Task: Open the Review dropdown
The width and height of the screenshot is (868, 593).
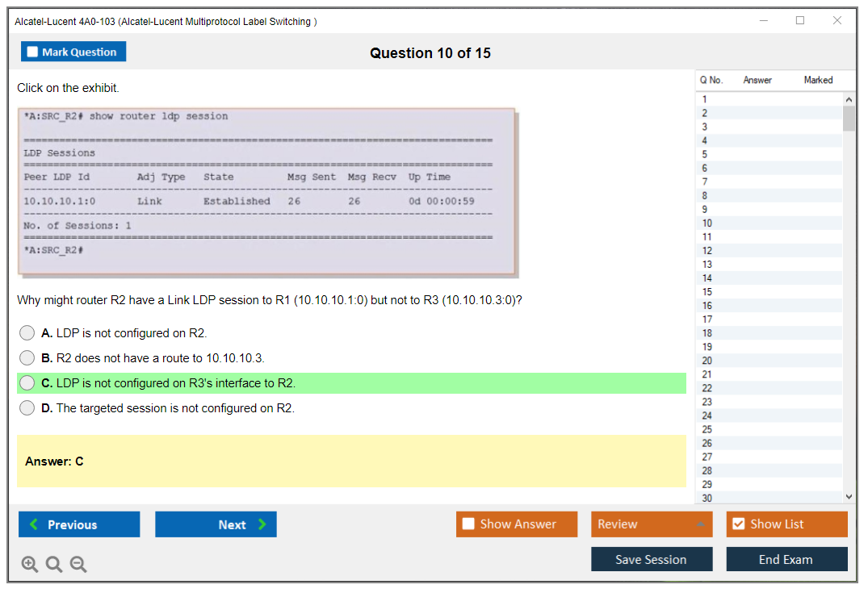Action: (x=652, y=524)
